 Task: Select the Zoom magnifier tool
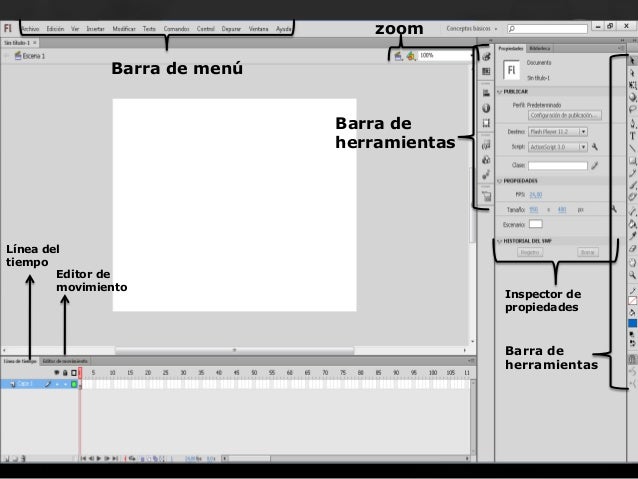point(632,275)
